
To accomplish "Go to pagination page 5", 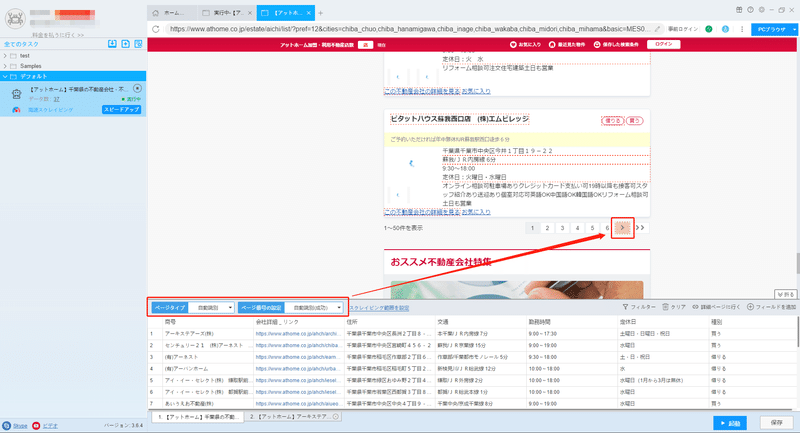I will pos(592,228).
